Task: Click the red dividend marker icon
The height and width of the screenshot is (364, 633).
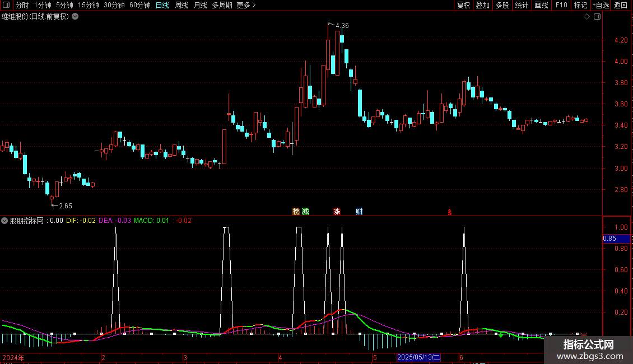Action: coord(450,212)
